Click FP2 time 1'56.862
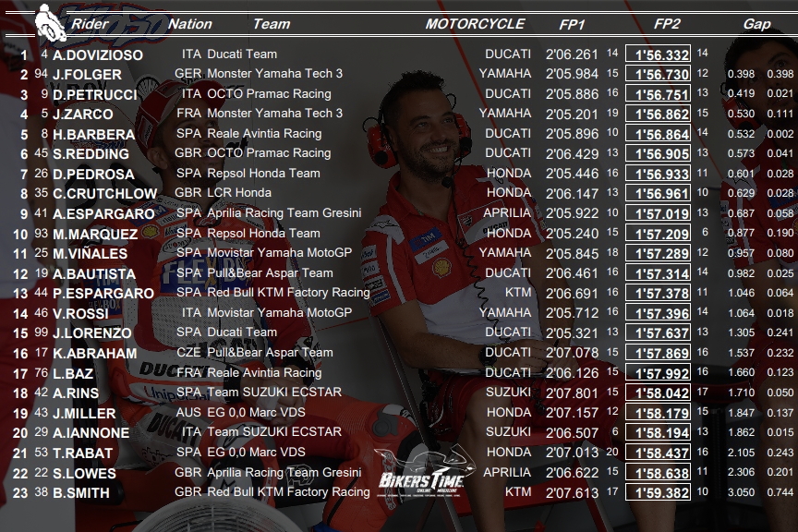The width and height of the screenshot is (798, 532). click(658, 114)
